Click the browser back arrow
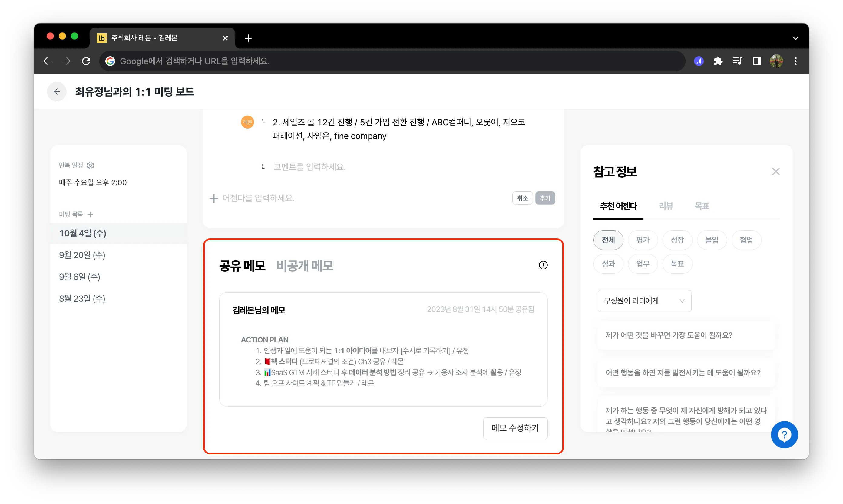This screenshot has height=504, width=843. [47, 61]
